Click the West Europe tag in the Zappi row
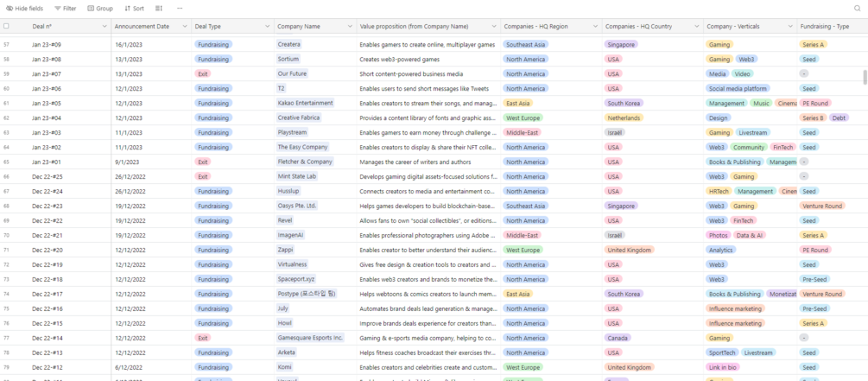Screen dimensions: 868x381 [523, 250]
